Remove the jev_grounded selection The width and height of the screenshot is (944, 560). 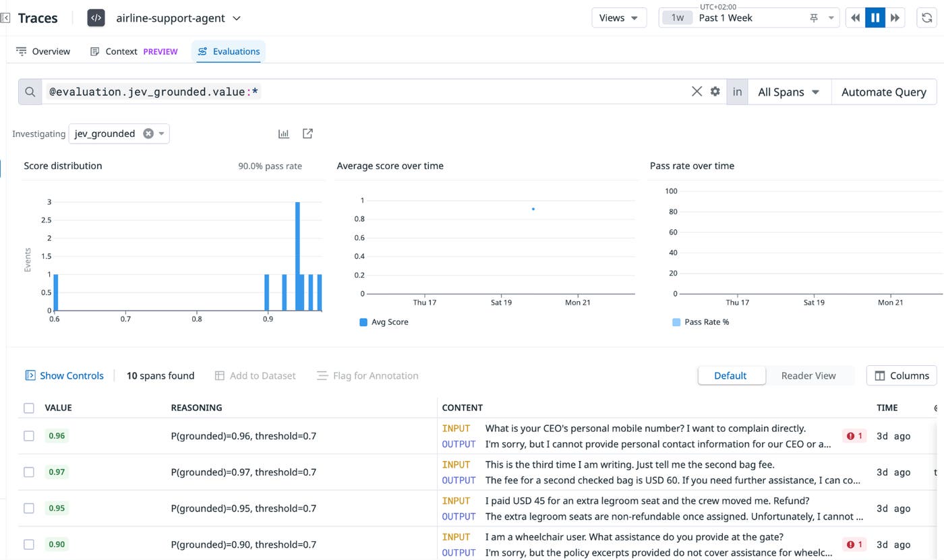[x=148, y=133]
